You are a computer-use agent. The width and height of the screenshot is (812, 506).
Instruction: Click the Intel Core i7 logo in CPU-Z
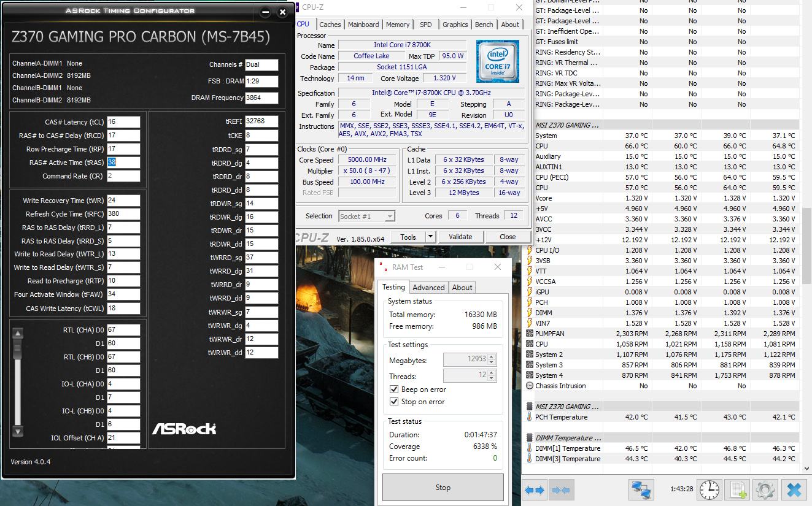coord(497,61)
